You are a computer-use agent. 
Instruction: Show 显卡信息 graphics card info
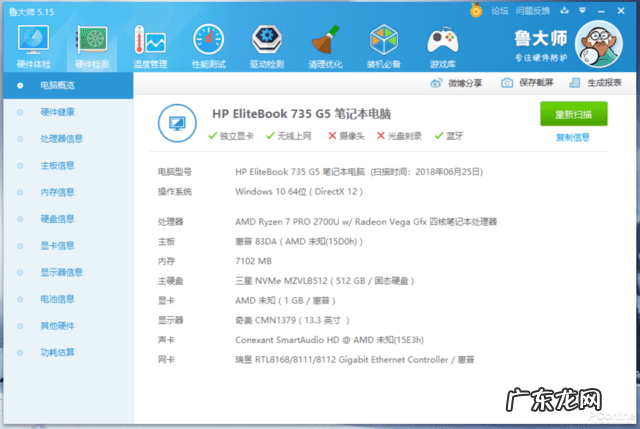point(57,245)
